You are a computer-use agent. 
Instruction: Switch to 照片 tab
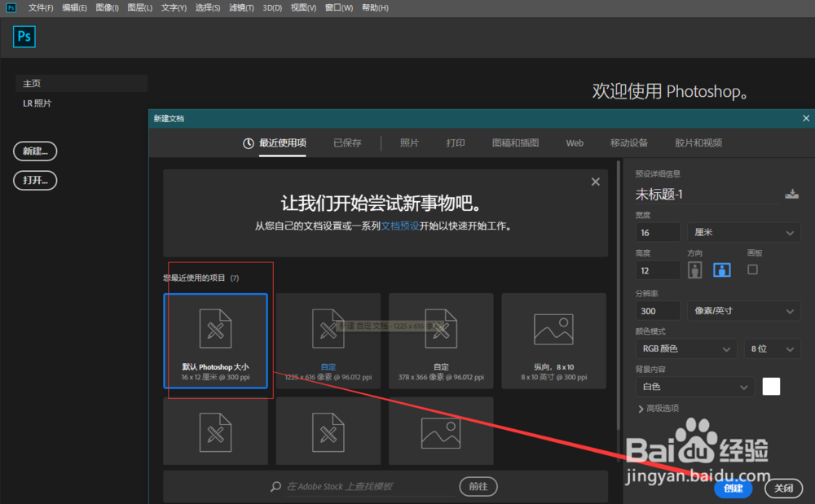[409, 143]
